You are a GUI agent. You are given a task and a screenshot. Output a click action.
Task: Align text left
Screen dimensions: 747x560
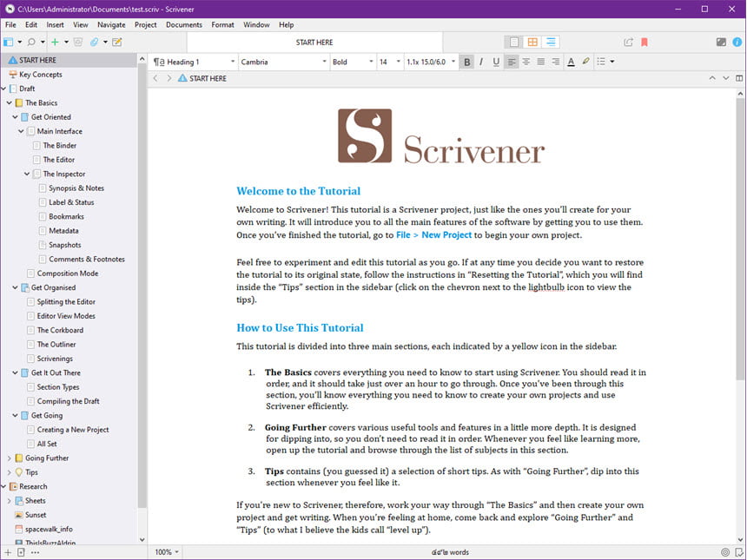point(512,62)
